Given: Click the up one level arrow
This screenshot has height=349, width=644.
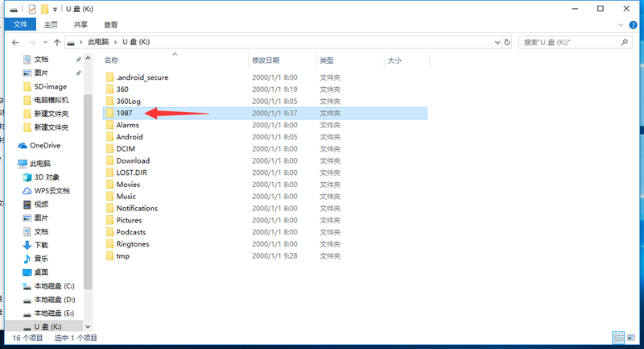Looking at the screenshot, I should 57,43.
